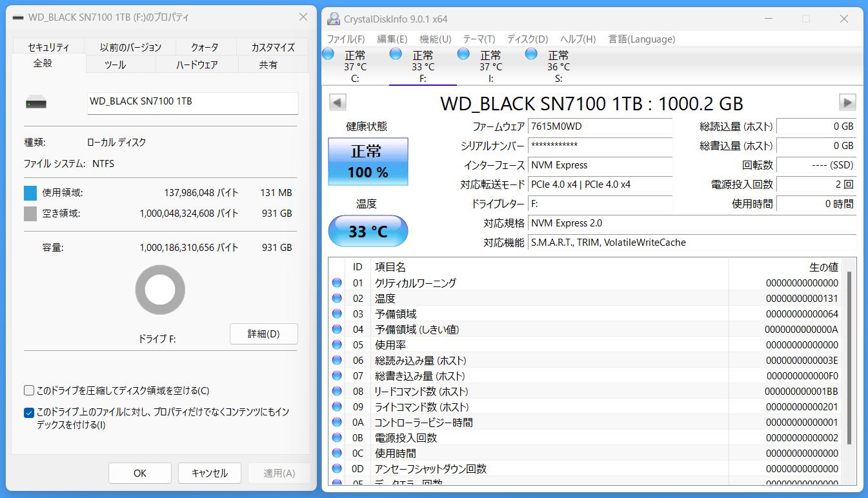Screen dimensions: 868x498
Task: Click the status orb for drive I:
Action: 463,54
